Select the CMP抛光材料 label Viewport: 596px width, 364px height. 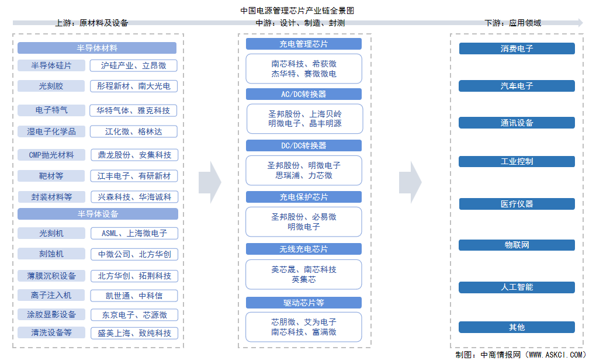coord(51,155)
